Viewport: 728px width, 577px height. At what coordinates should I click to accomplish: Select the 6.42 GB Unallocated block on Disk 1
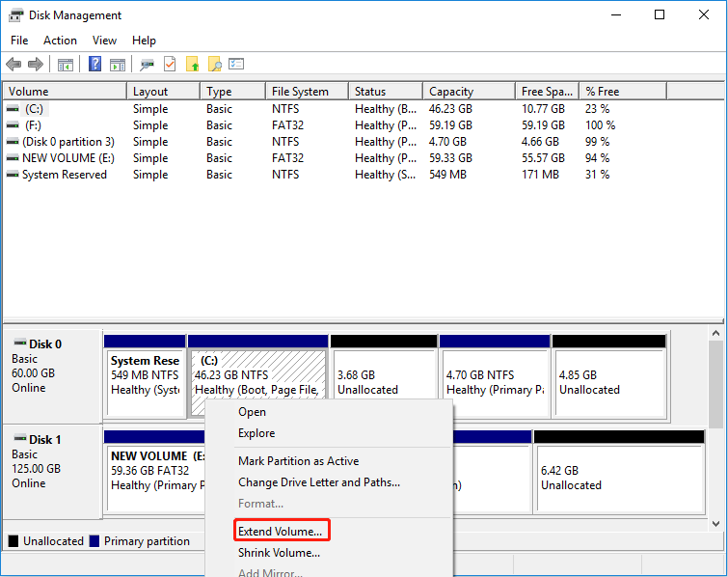pos(619,472)
